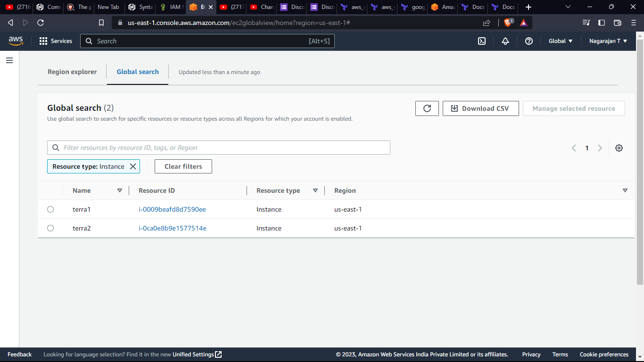Image resolution: width=644 pixels, height=362 pixels.
Task: Open the AWS help question mark icon
Action: (x=528, y=41)
